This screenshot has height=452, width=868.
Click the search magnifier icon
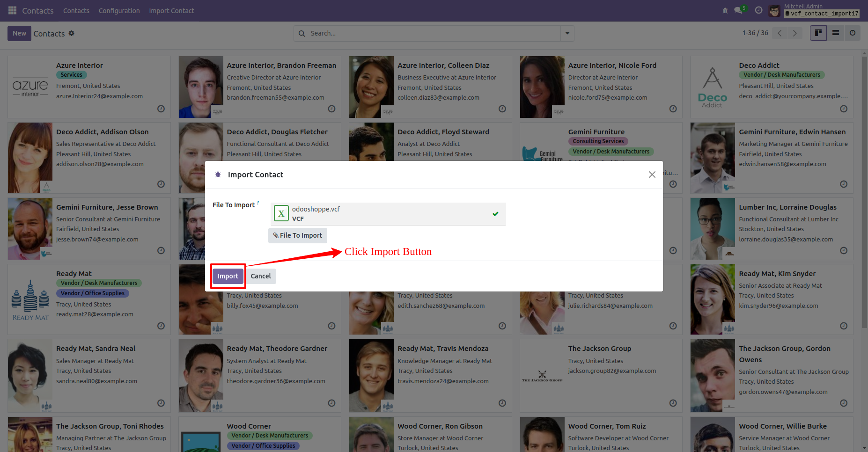[x=302, y=33]
